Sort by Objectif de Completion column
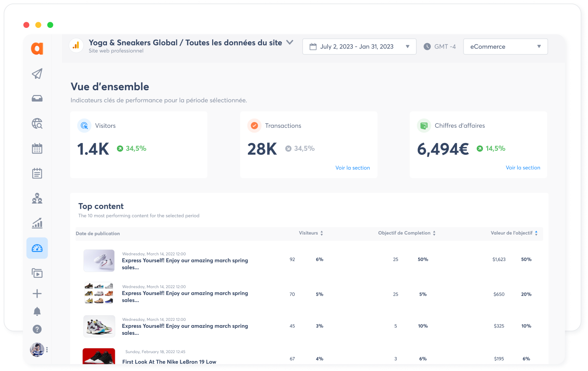Image resolution: width=588 pixels, height=371 pixels. pos(407,233)
